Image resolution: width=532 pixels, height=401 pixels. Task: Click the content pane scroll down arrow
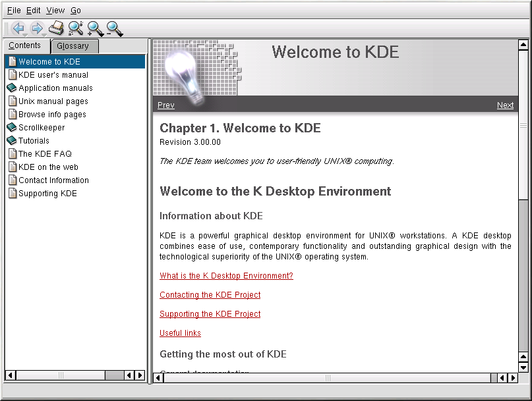[x=523, y=367]
